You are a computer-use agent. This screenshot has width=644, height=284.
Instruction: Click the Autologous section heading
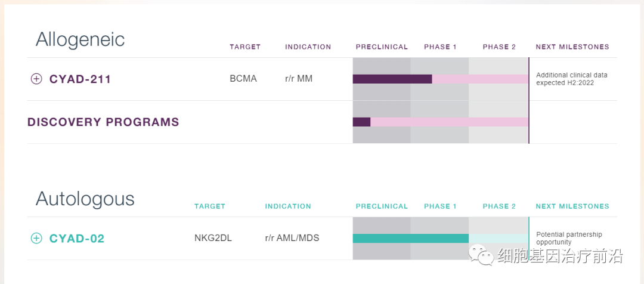(x=85, y=199)
